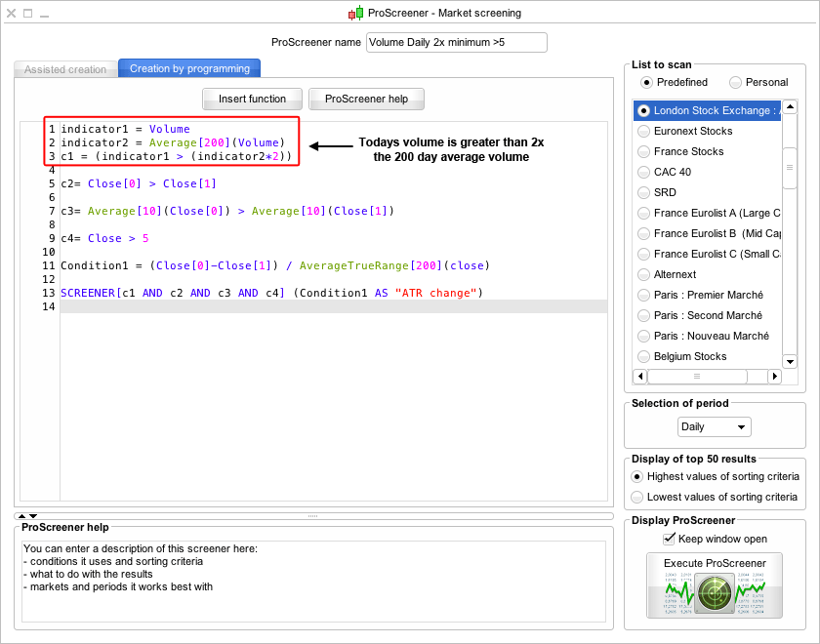Click the market list vertical scrollbar
820x644 pixels.
click(790, 167)
